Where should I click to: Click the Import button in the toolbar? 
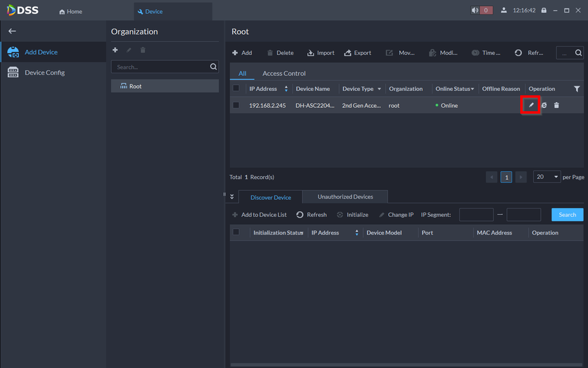[x=321, y=53]
